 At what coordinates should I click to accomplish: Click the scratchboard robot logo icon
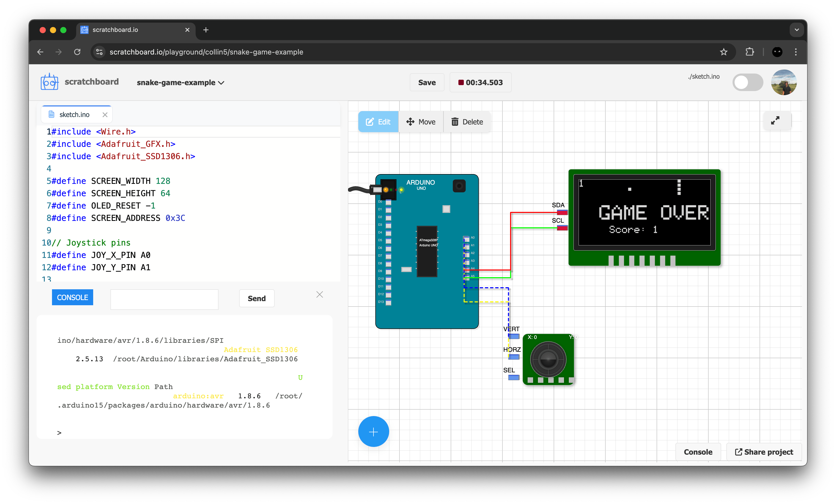pos(49,82)
